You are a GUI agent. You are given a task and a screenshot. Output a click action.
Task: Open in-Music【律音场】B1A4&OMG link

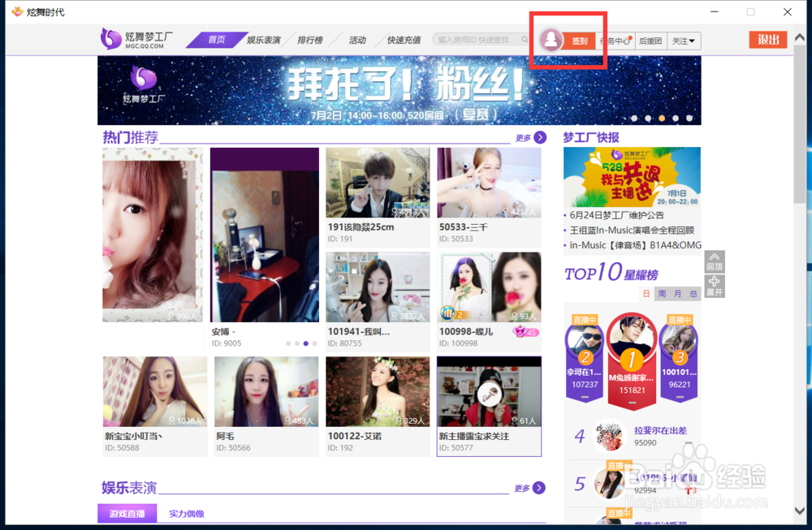point(636,245)
